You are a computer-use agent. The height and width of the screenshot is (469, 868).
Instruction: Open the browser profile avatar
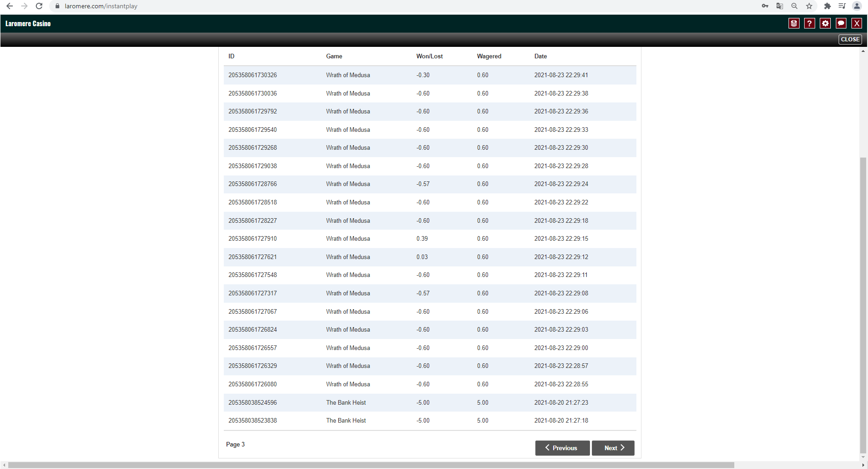point(857,6)
